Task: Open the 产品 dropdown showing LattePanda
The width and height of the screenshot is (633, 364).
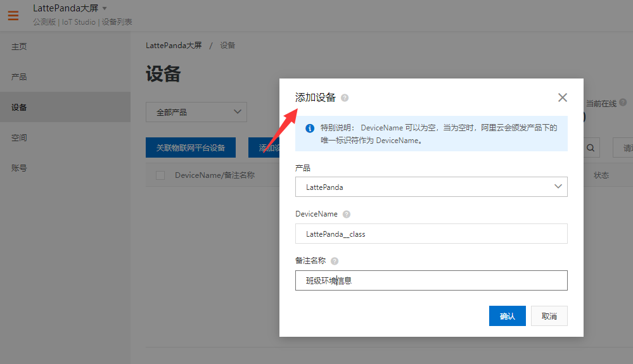Action: 431,187
